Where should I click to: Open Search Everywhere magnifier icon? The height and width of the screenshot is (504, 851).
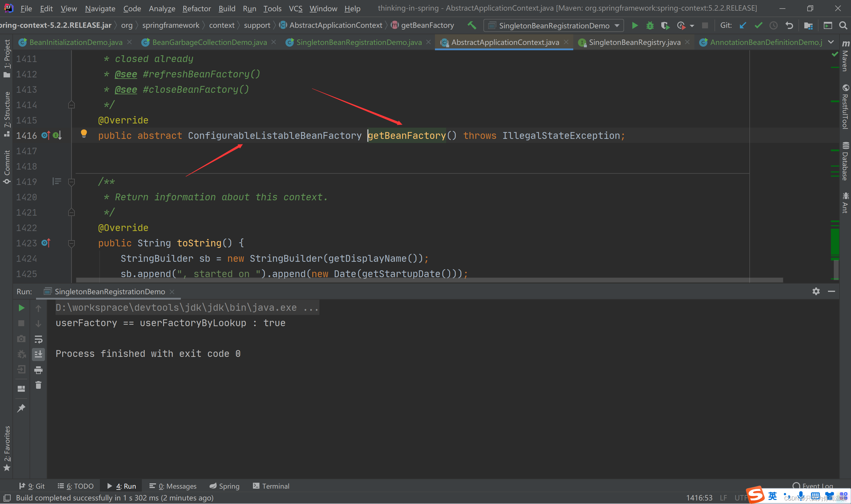coord(843,25)
